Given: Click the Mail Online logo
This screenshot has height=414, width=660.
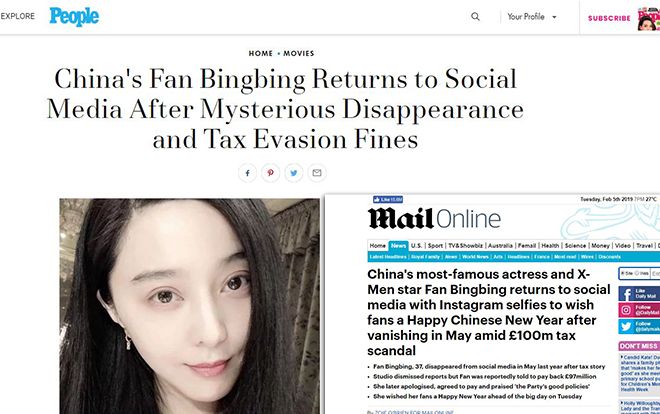Looking at the screenshot, I should [435, 219].
